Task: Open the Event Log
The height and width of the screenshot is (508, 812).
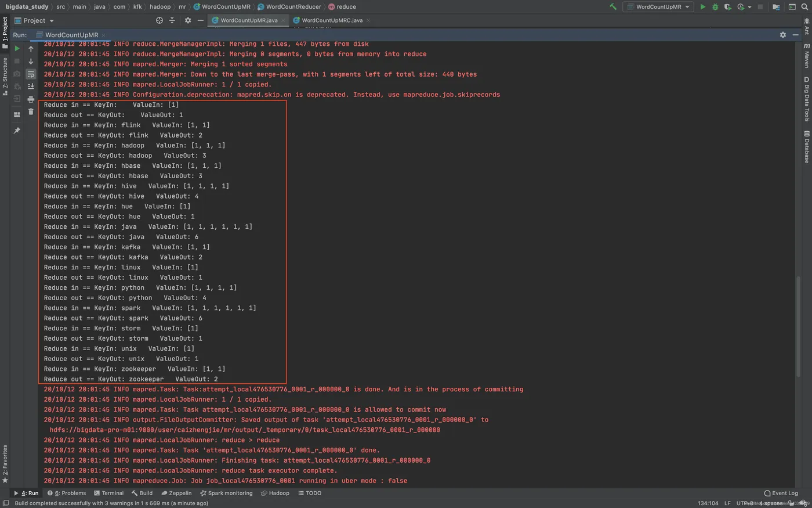Action: (x=781, y=493)
